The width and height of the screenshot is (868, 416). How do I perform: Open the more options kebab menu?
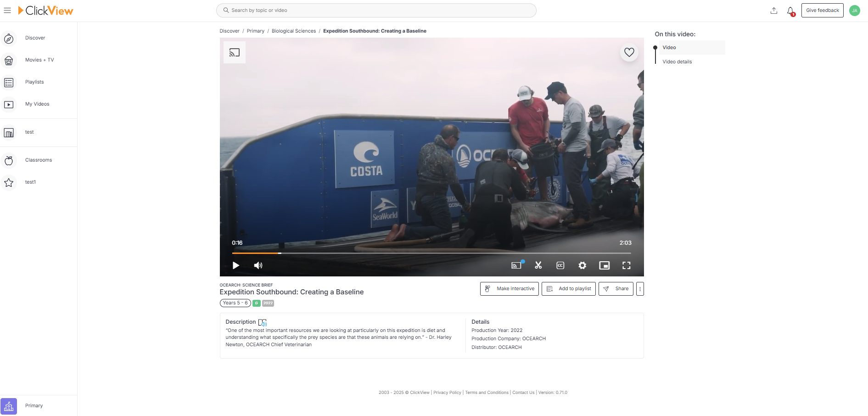pos(640,289)
